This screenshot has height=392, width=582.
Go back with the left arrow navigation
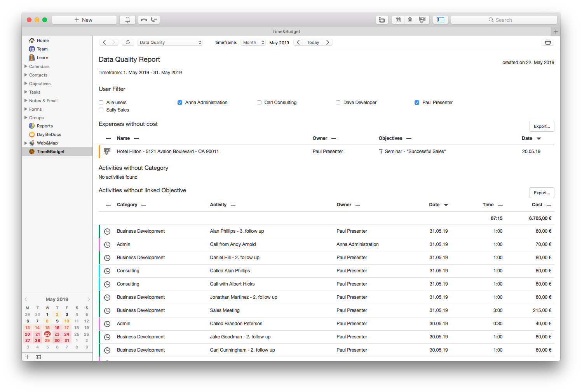(x=104, y=42)
